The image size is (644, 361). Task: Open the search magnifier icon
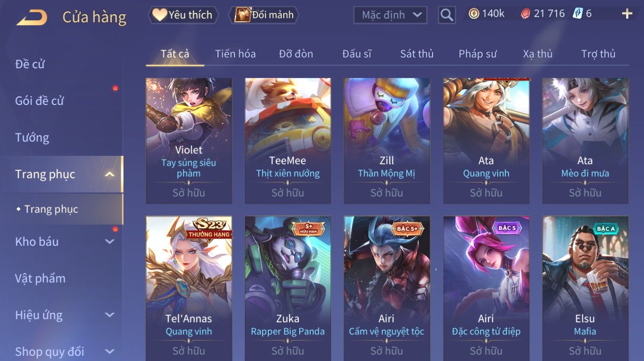[447, 15]
